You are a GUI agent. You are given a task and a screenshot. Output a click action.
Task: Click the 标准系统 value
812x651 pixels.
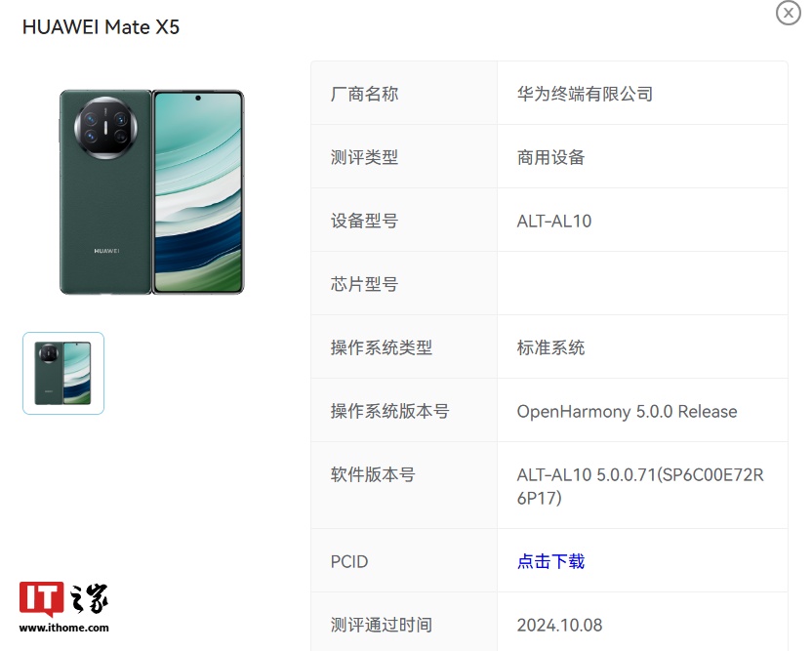pos(550,347)
